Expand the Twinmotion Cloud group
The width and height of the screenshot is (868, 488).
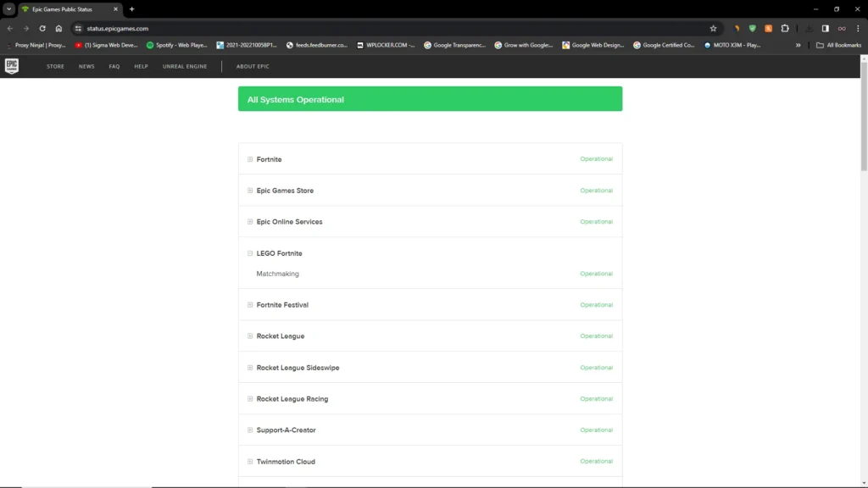250,462
